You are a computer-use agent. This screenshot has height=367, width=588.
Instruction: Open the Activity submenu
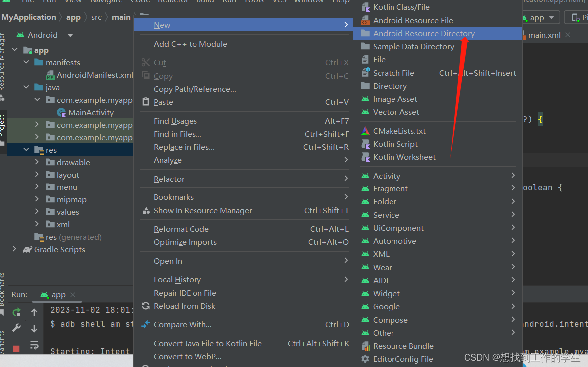(x=437, y=176)
